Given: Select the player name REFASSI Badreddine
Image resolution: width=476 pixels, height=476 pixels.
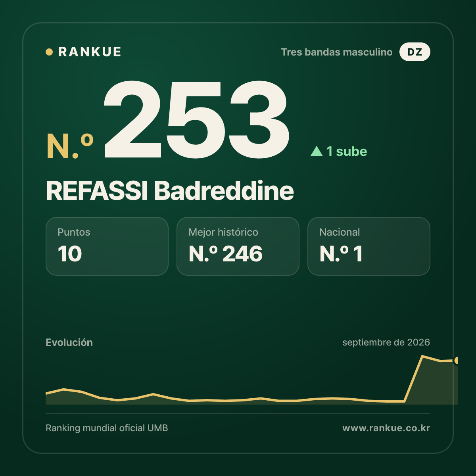Looking at the screenshot, I should point(170,191).
